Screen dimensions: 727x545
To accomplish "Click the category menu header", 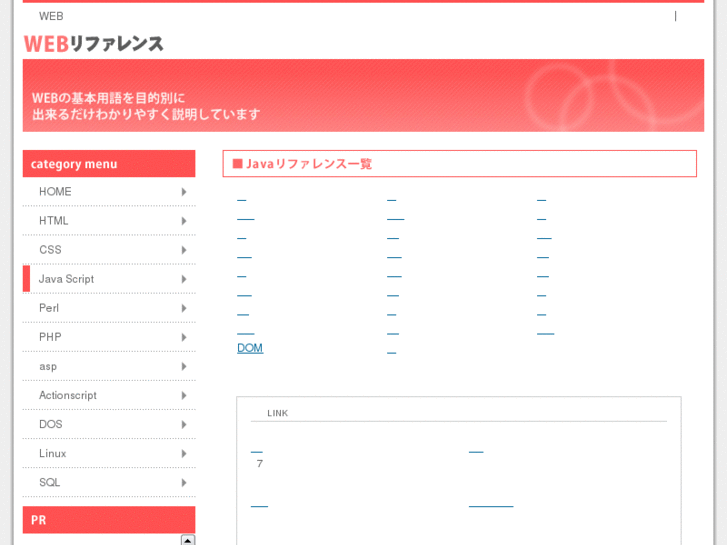I will 109,164.
